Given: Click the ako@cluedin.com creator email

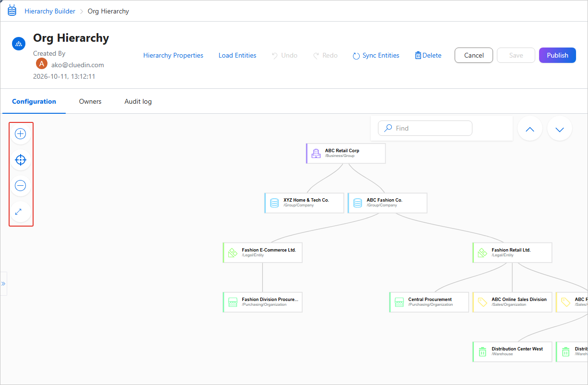Looking at the screenshot, I should (x=78, y=65).
